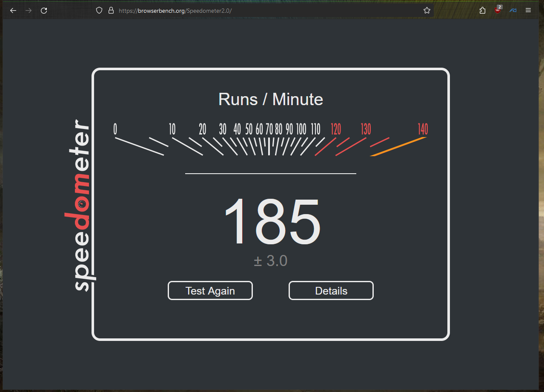Click the blue extension icon in toolbar
The width and height of the screenshot is (544, 392).
pos(513,11)
